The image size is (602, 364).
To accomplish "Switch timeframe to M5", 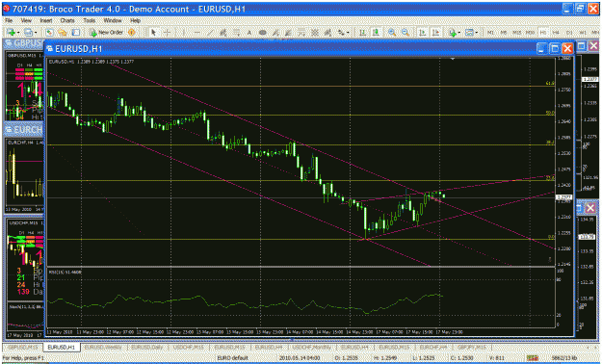I will [504, 33].
